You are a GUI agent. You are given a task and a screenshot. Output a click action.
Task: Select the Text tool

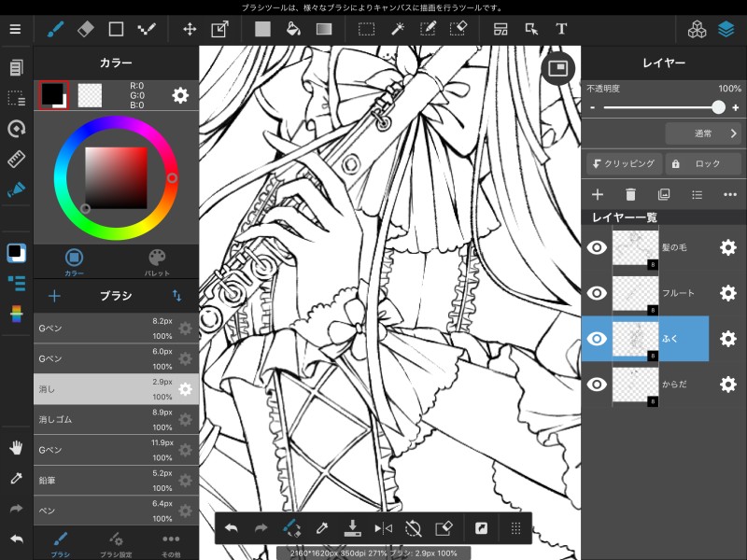tap(561, 29)
